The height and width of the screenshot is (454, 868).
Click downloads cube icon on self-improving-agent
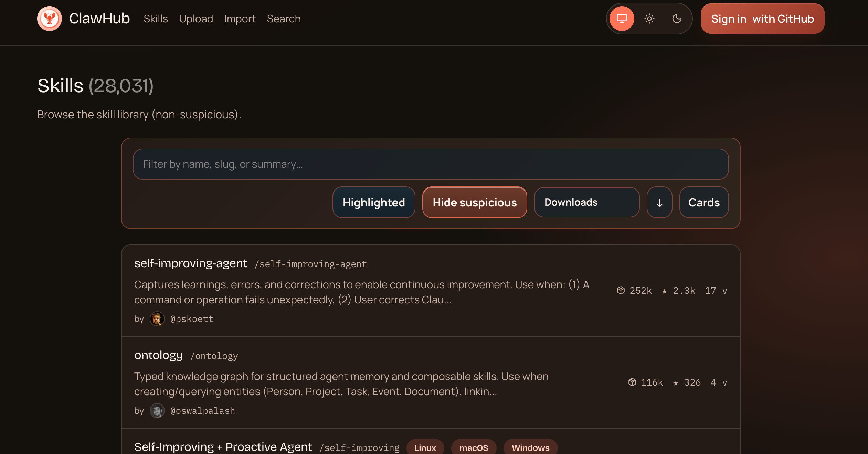621,291
